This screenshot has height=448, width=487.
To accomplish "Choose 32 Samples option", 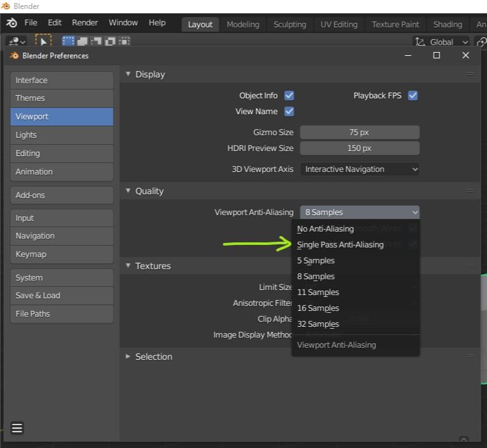I will point(356,324).
